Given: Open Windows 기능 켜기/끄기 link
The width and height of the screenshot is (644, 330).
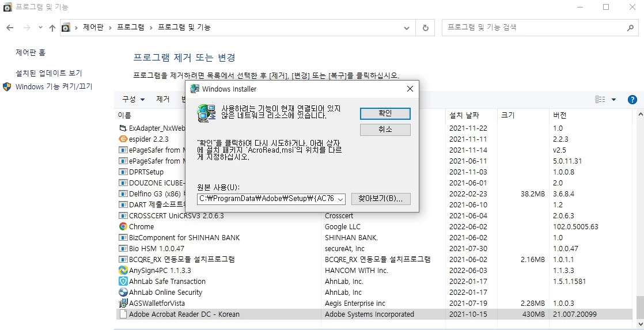Looking at the screenshot, I should coord(54,86).
